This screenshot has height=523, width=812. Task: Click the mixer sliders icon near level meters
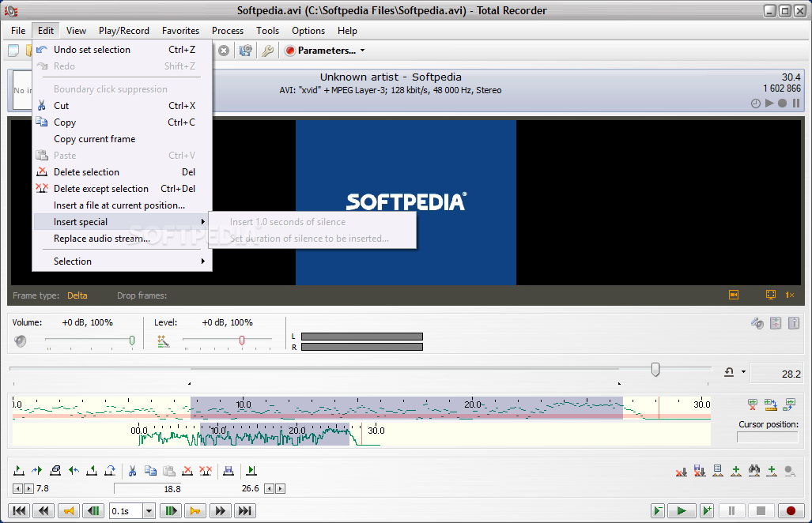coord(775,323)
